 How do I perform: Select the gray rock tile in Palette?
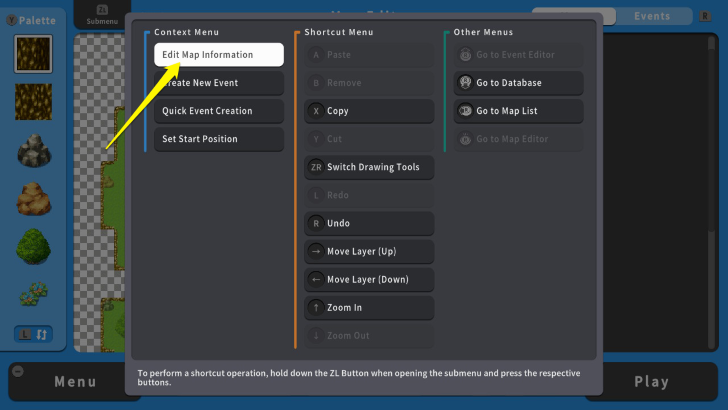(x=33, y=150)
